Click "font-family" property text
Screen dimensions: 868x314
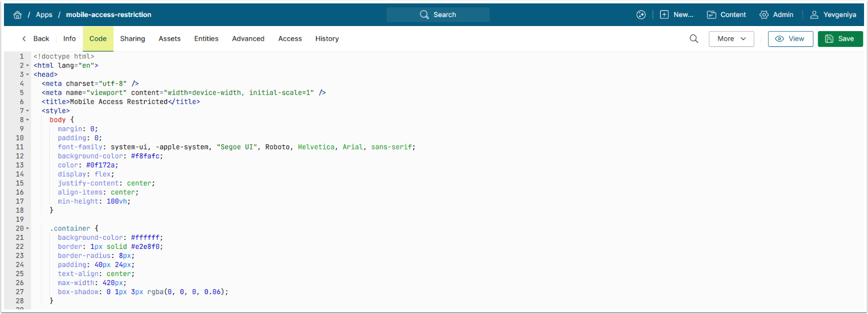click(x=80, y=147)
